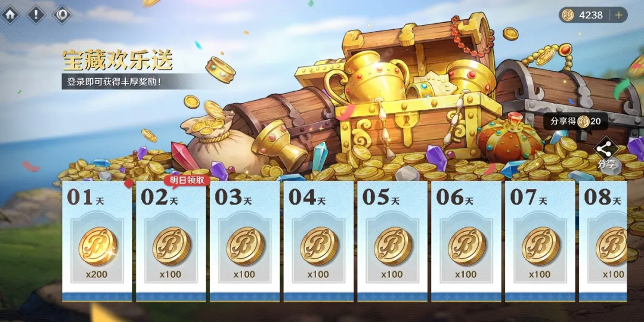The width and height of the screenshot is (644, 322).
Task: Tap the chat bubble icon beside notice
Action: click(x=62, y=15)
